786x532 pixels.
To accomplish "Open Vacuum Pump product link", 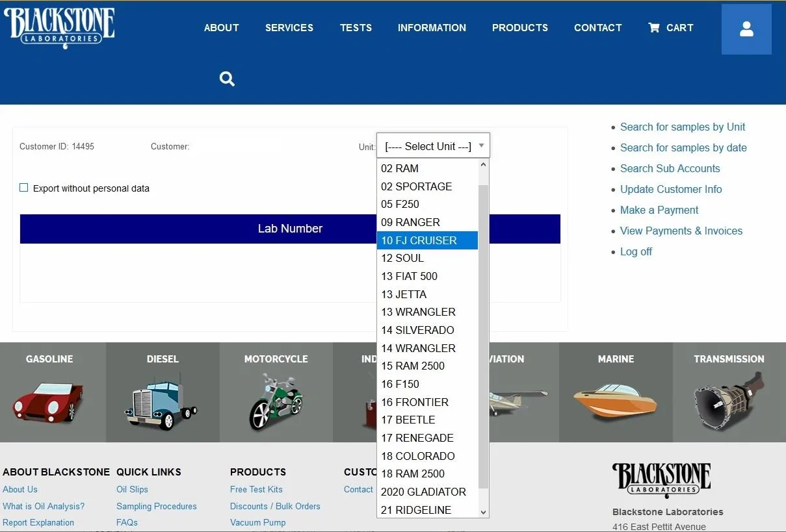I will coord(257,522).
